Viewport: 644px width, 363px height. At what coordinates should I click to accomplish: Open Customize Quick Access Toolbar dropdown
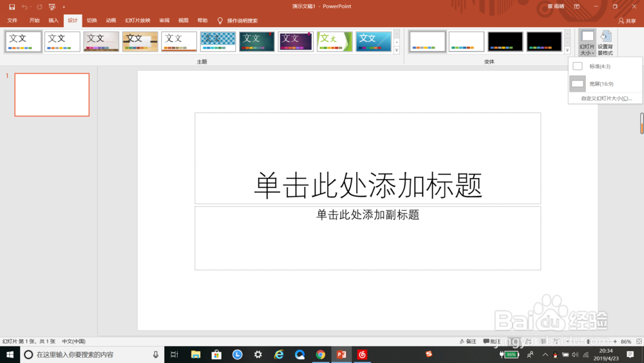coord(64,6)
